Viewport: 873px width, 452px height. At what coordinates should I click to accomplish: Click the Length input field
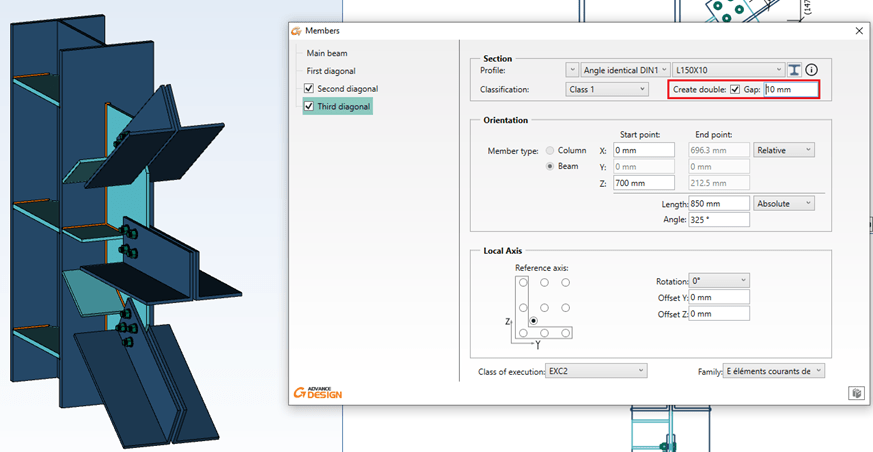coord(719,203)
